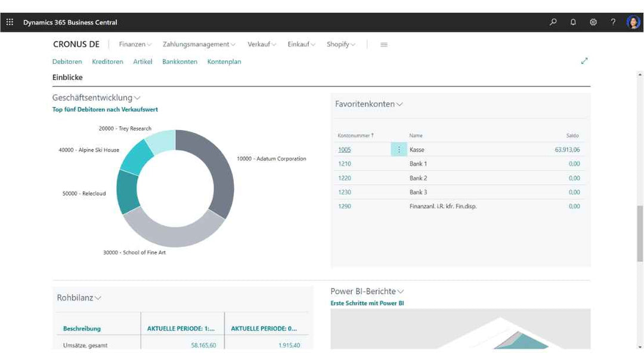644x362 pixels.
Task: Expand the Finanzen dropdown menu
Action: coord(135,45)
